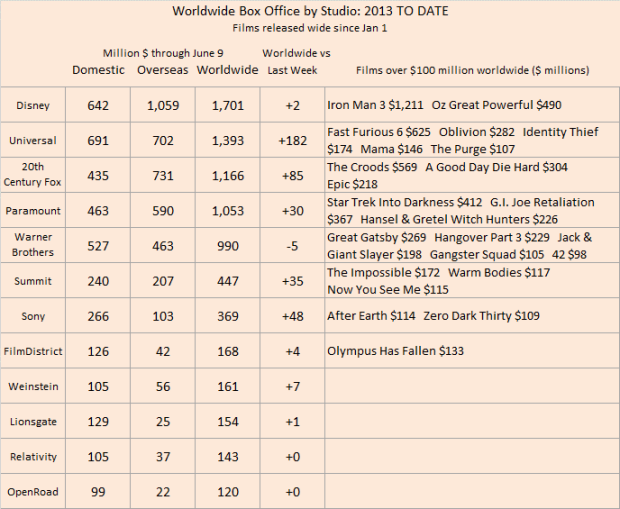
Task: Click Weinstein's worldwide total 161
Action: (x=228, y=386)
